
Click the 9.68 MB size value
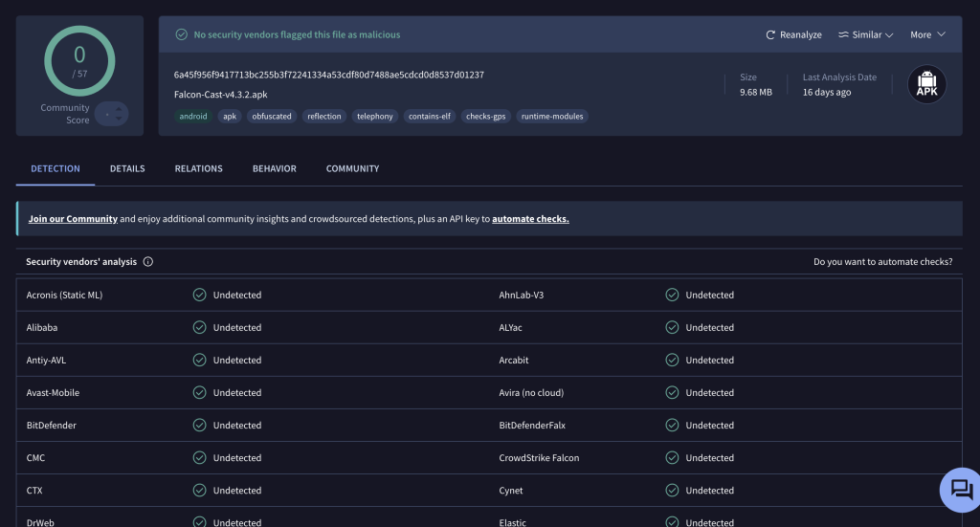[756, 92]
